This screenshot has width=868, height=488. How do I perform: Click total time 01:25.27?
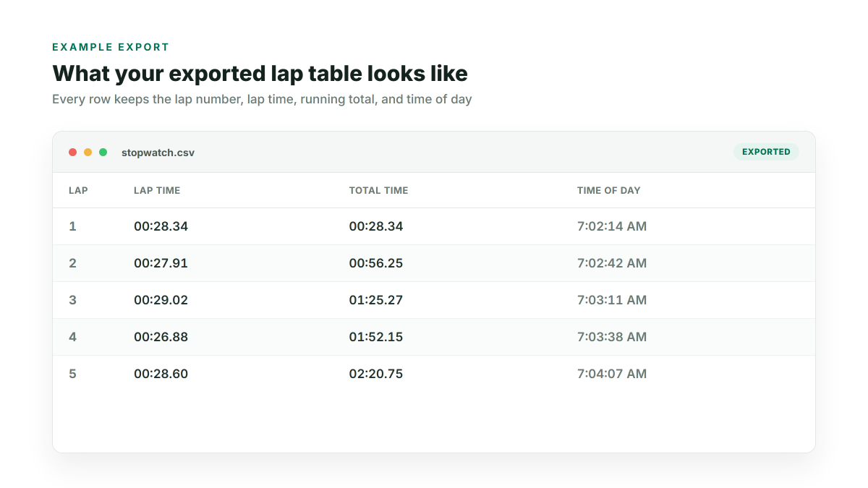(x=376, y=300)
